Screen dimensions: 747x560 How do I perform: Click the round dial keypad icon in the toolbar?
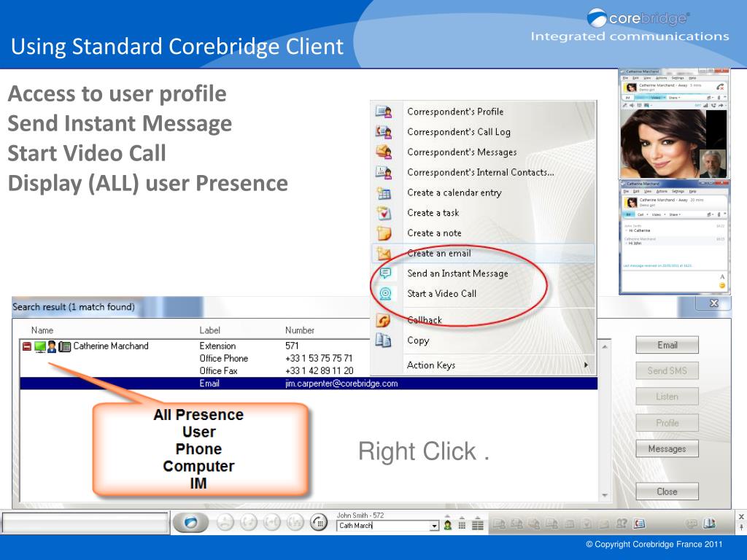[319, 523]
